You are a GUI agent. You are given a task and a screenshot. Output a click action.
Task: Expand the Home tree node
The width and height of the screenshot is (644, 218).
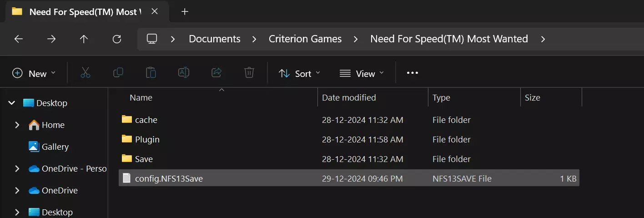(x=17, y=125)
